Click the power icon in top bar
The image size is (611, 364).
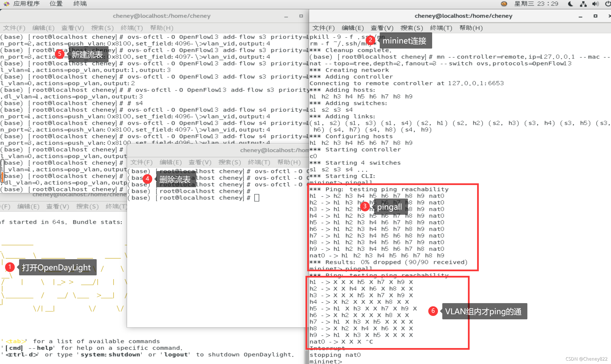tap(608, 4)
